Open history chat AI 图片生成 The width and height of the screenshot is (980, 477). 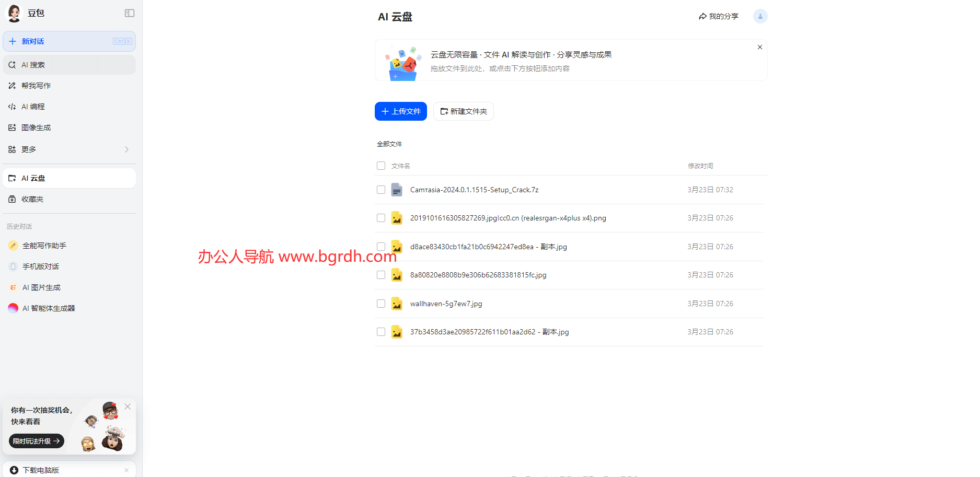click(x=69, y=287)
